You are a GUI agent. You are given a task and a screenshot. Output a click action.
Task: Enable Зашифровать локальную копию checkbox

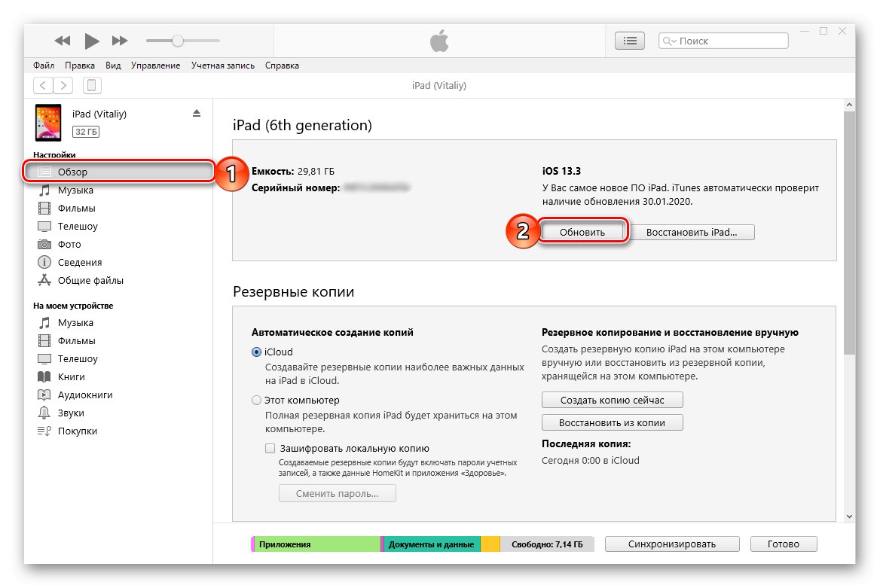point(270,448)
